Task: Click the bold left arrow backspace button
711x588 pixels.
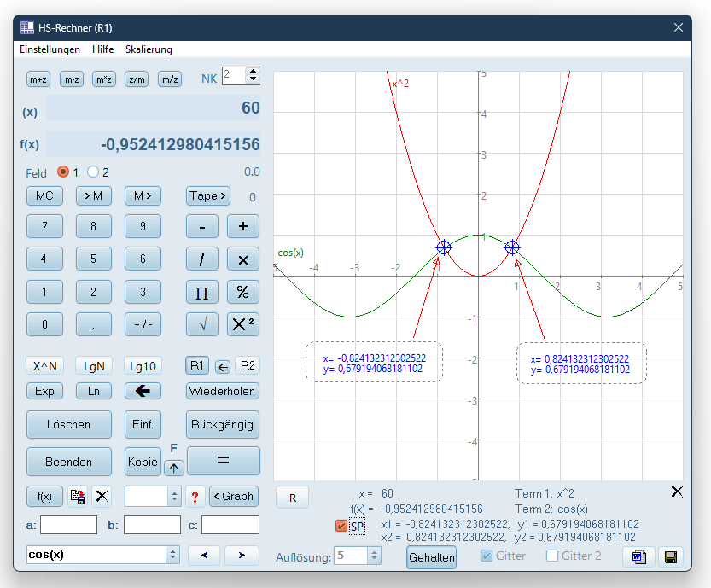Action: (x=143, y=391)
